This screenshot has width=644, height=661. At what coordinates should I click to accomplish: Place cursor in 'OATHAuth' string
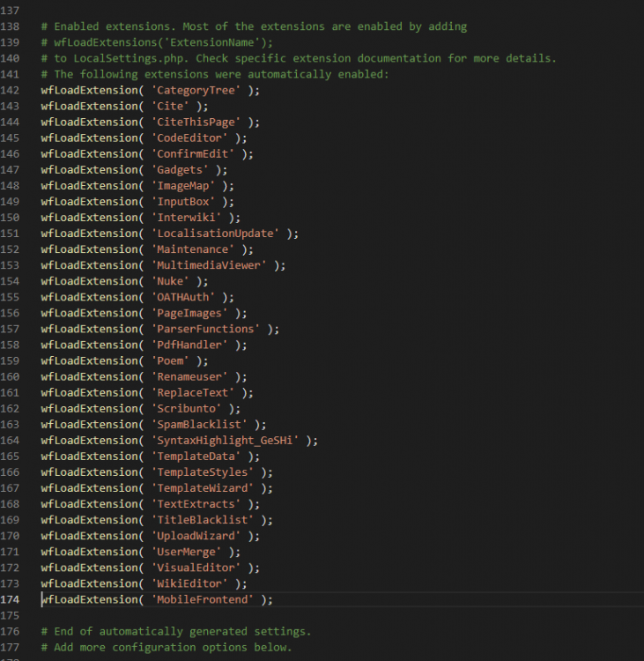[x=183, y=297]
